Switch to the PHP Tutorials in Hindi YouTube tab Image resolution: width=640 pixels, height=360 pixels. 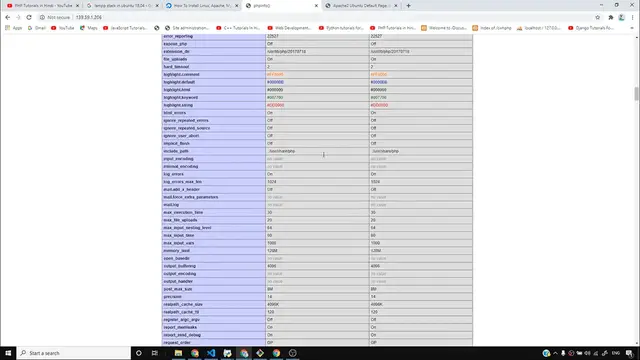click(43, 6)
